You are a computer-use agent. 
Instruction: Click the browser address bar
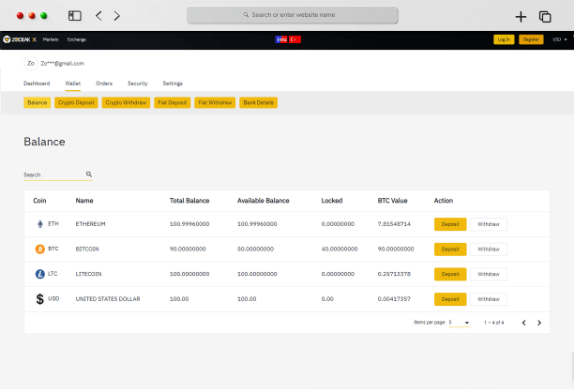[292, 15]
